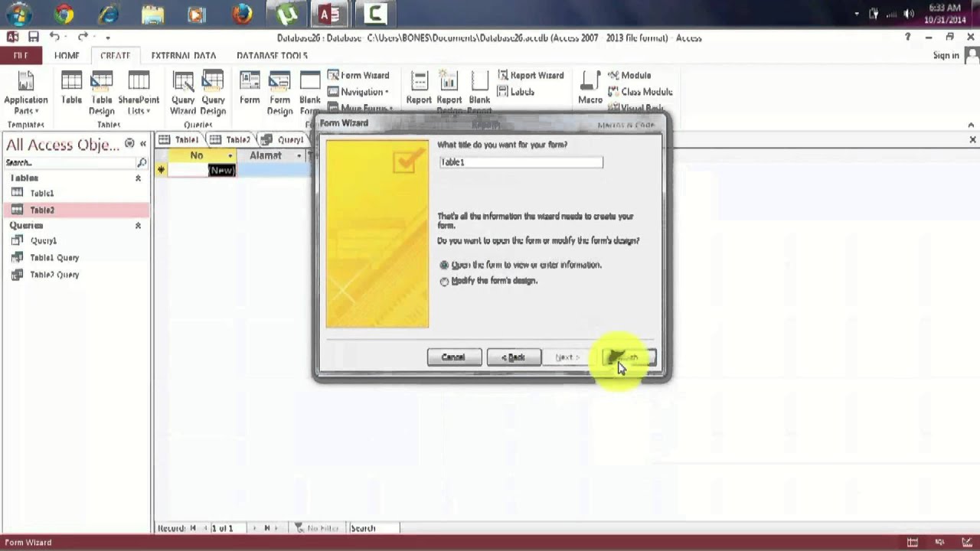Viewport: 980px width, 551px height.
Task: Switch to Query1 document tab
Action: pos(283,139)
